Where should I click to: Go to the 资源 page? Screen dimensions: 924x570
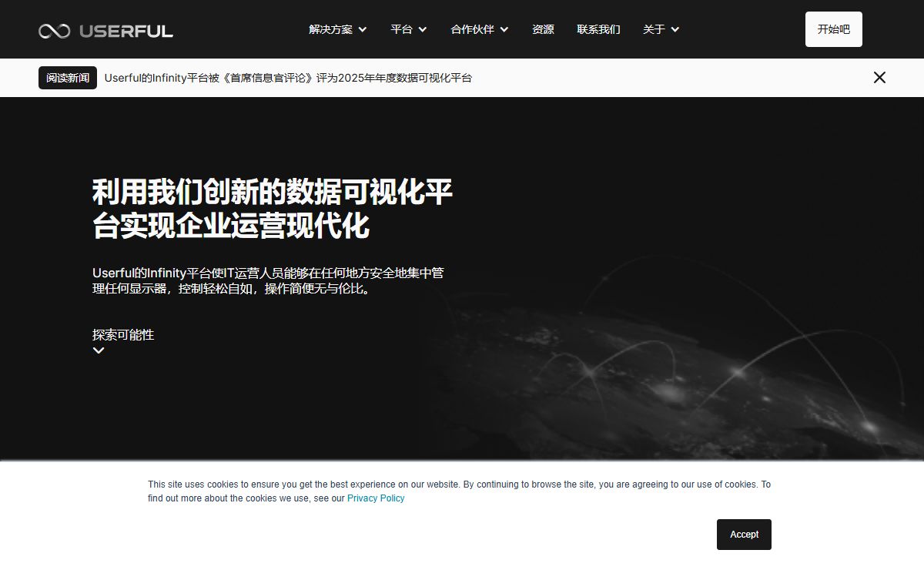543,29
